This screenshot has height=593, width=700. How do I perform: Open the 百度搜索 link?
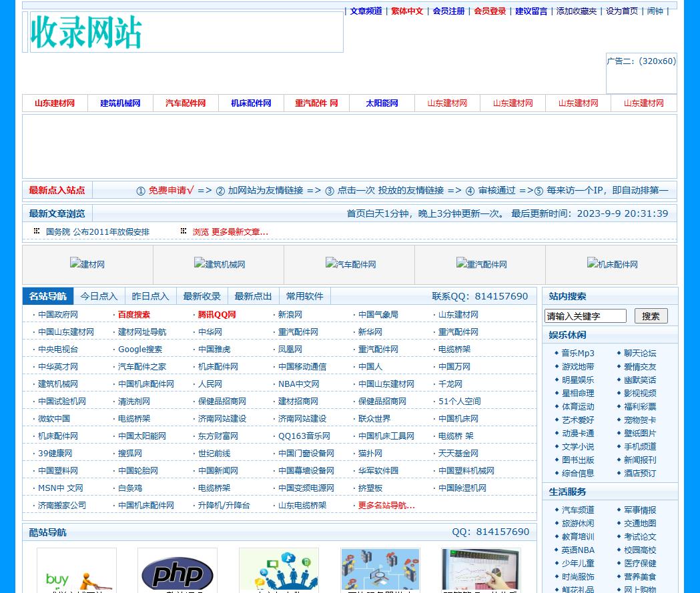pos(134,315)
